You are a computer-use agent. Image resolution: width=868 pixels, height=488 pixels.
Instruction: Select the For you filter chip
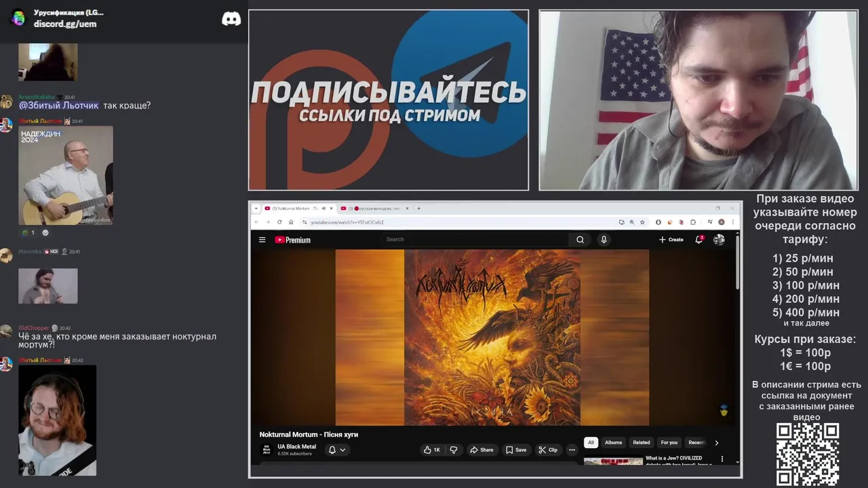[x=669, y=443]
